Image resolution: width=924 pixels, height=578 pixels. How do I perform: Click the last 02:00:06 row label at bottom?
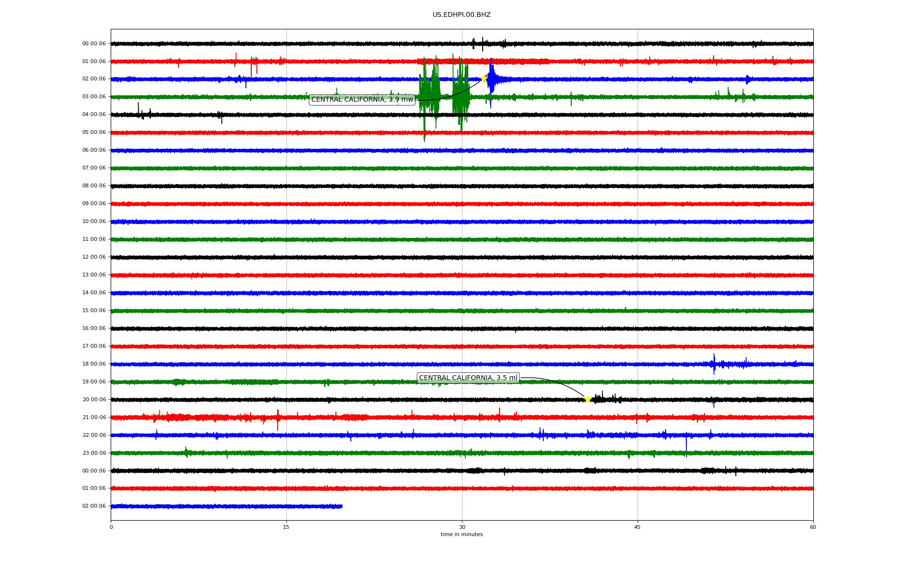[x=94, y=506]
